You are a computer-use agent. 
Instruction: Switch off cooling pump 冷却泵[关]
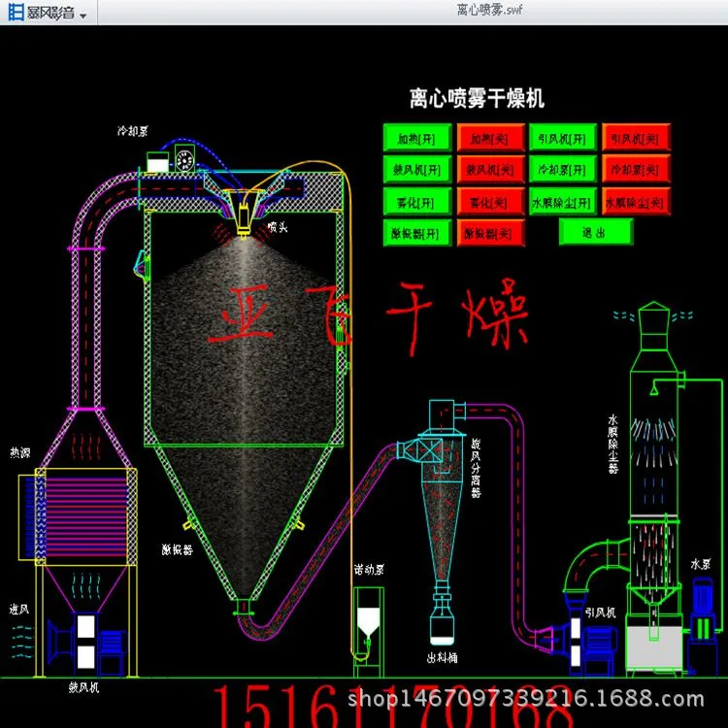tap(636, 170)
